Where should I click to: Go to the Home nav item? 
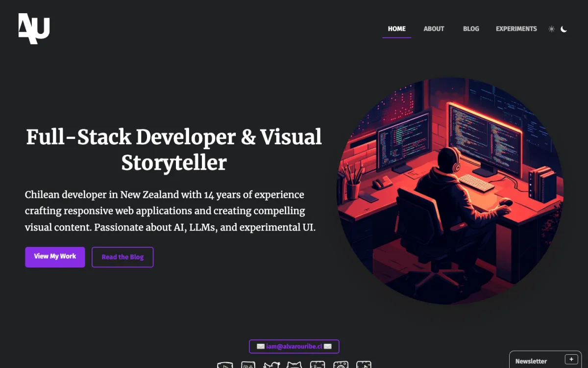tap(397, 29)
